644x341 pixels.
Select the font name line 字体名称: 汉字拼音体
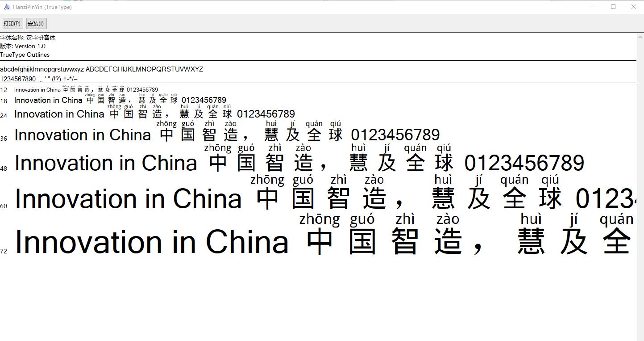28,38
